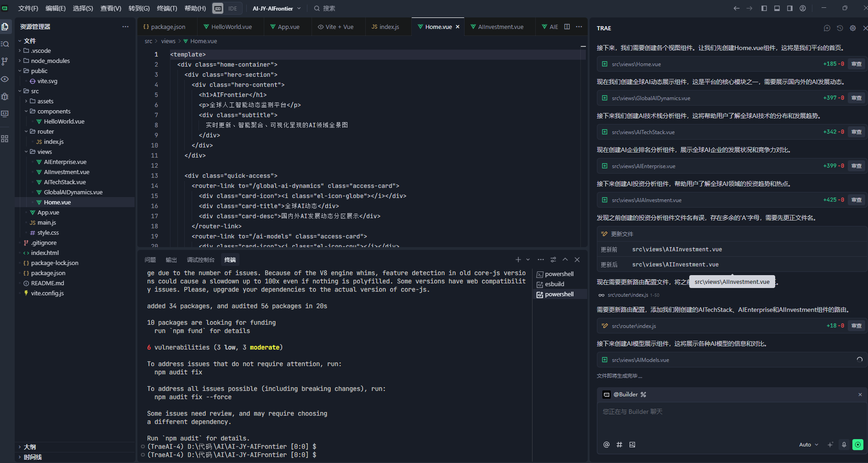The image size is (868, 463).
Task: Click the microphone icon in Builder chat input
Action: tap(844, 444)
